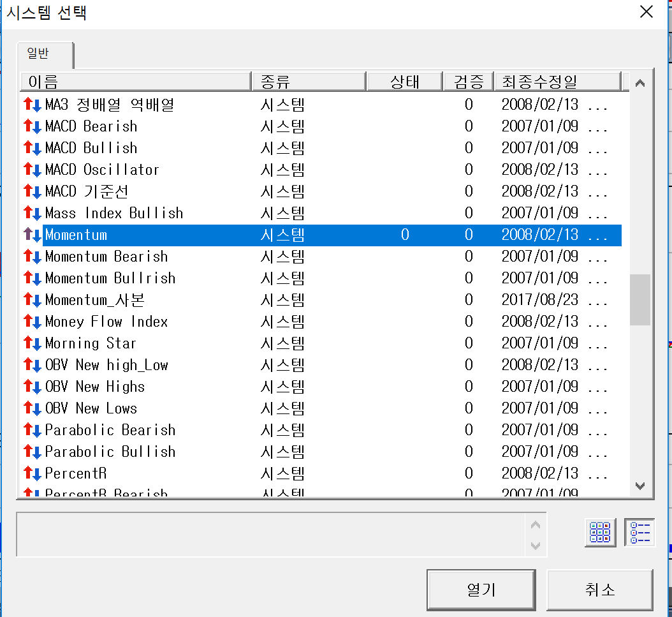Click the icon view button with grid
Image resolution: width=672 pixels, height=617 pixels.
600,533
